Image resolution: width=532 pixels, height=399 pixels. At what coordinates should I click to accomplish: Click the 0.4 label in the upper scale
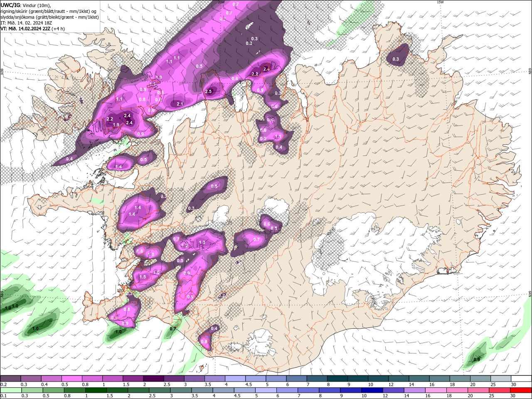[x=44, y=385]
